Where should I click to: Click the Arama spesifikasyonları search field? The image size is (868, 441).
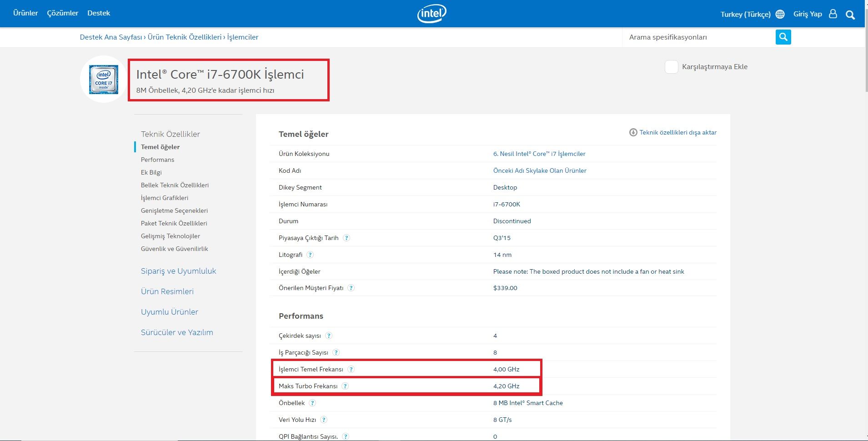point(698,37)
